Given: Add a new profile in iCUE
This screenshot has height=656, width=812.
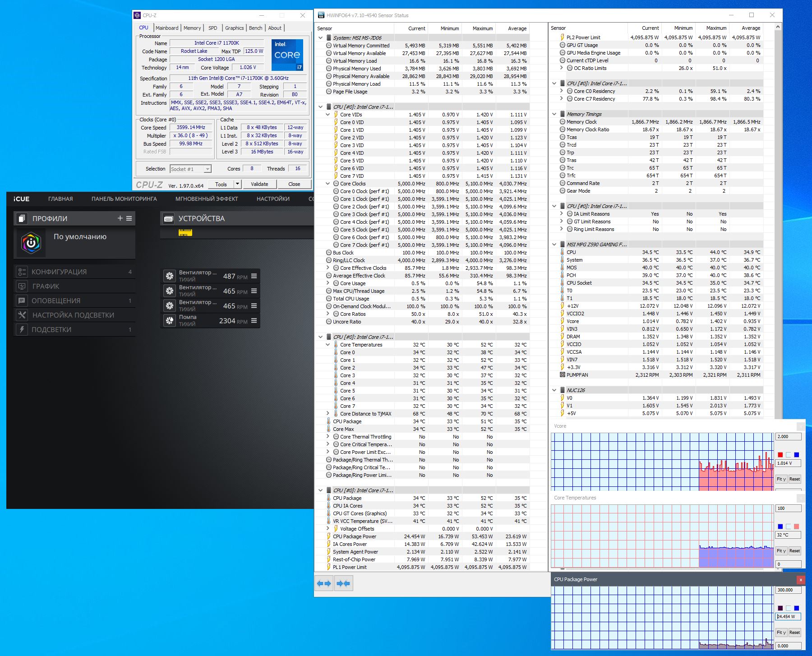Looking at the screenshot, I should coord(120,218).
